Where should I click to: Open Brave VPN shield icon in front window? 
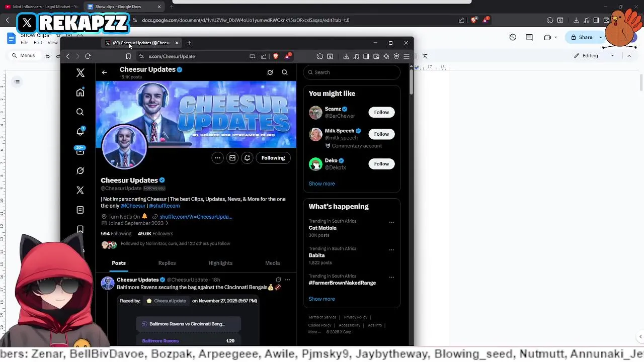(396, 56)
